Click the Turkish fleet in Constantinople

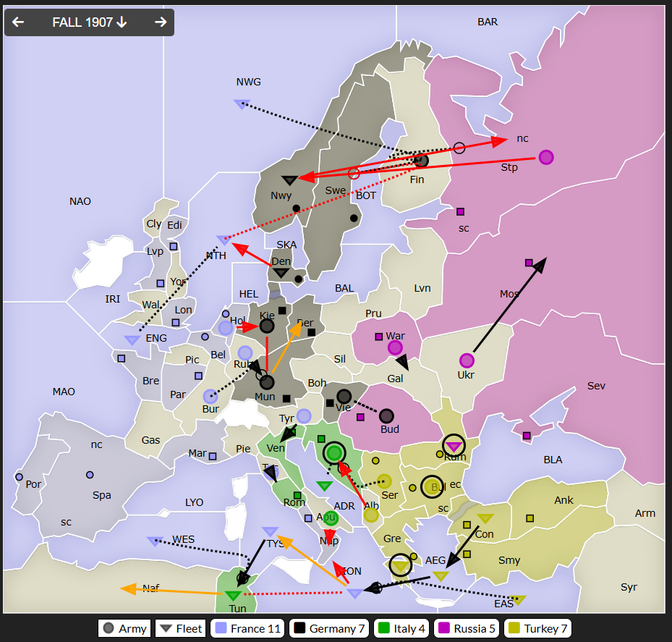485,518
